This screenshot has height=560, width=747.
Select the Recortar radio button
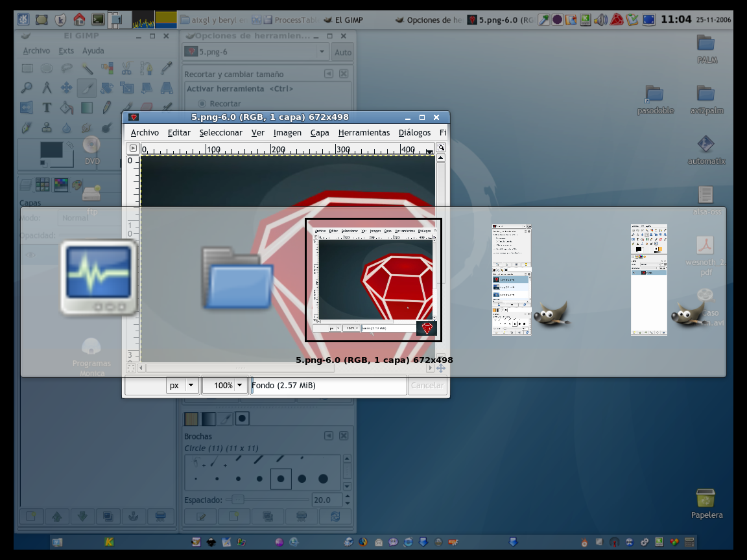[202, 104]
